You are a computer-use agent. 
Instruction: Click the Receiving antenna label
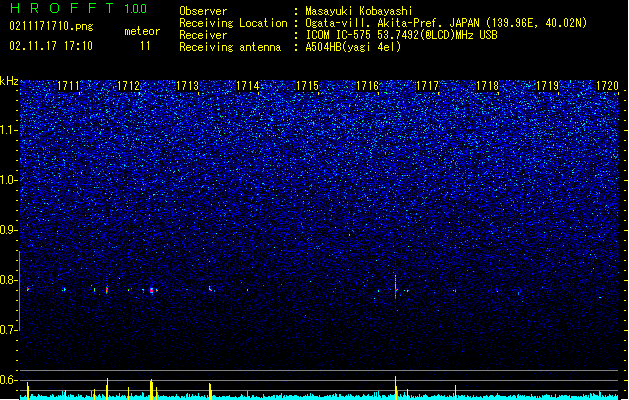point(230,47)
